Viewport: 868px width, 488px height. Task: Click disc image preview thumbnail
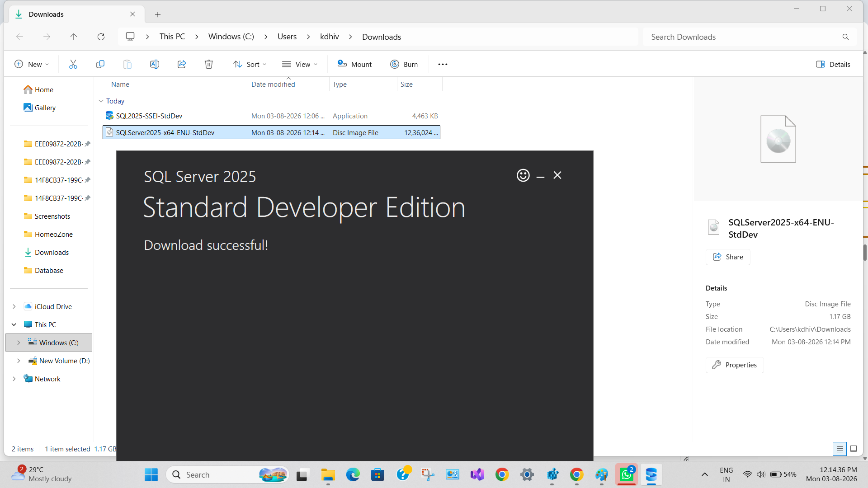(778, 139)
